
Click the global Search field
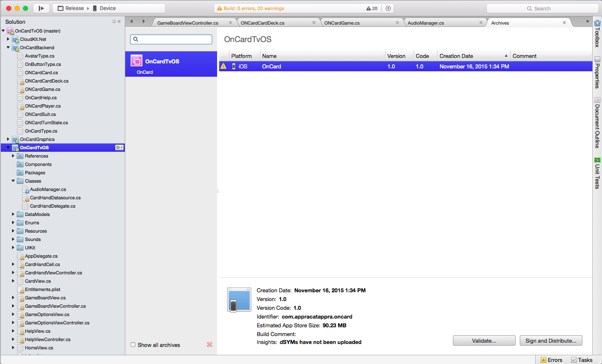point(542,8)
